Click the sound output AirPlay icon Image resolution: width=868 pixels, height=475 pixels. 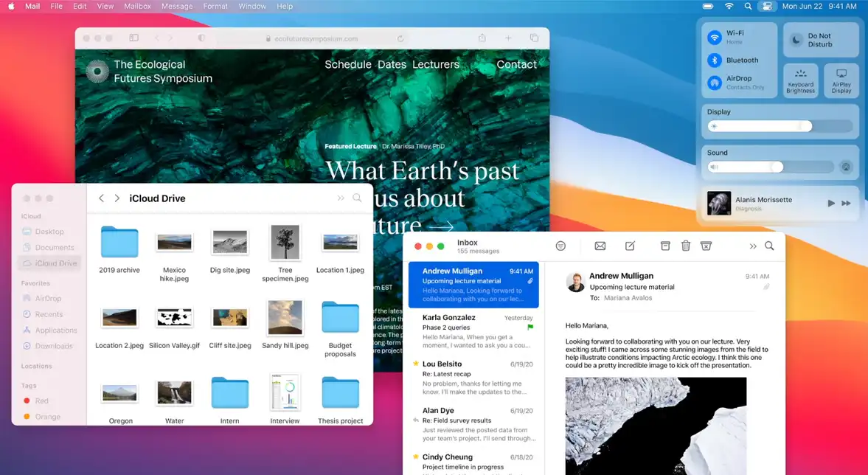(x=846, y=167)
